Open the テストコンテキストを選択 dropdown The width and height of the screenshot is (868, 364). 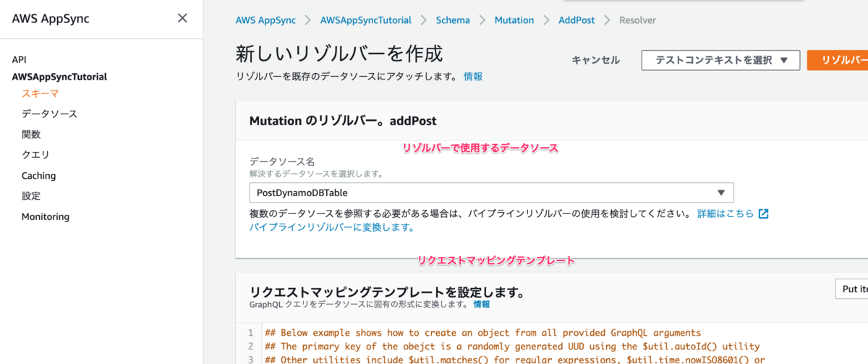(720, 60)
